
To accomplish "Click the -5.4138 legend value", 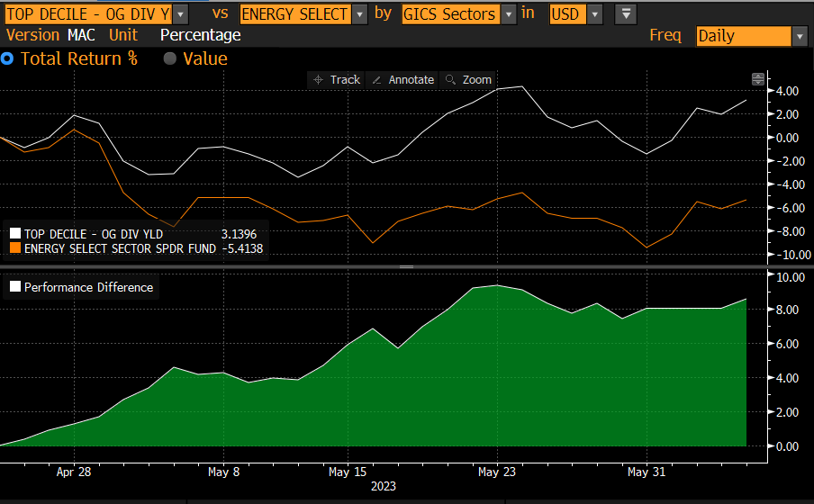I will (x=242, y=248).
